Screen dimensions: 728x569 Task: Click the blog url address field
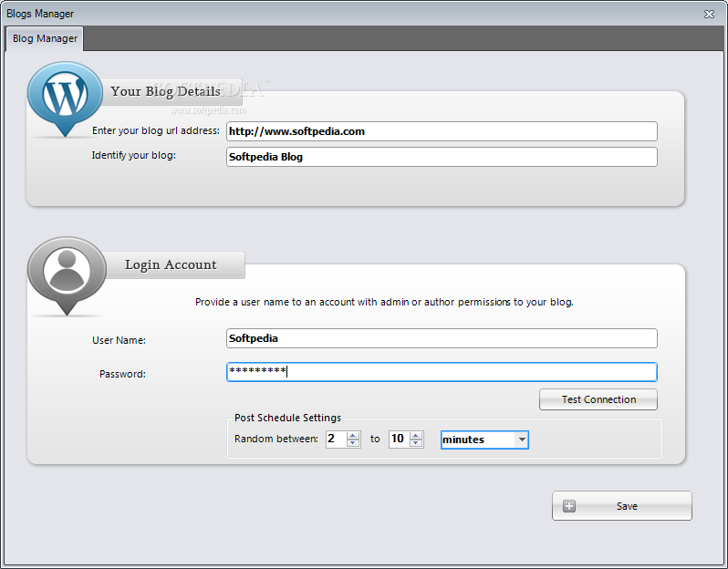(442, 131)
